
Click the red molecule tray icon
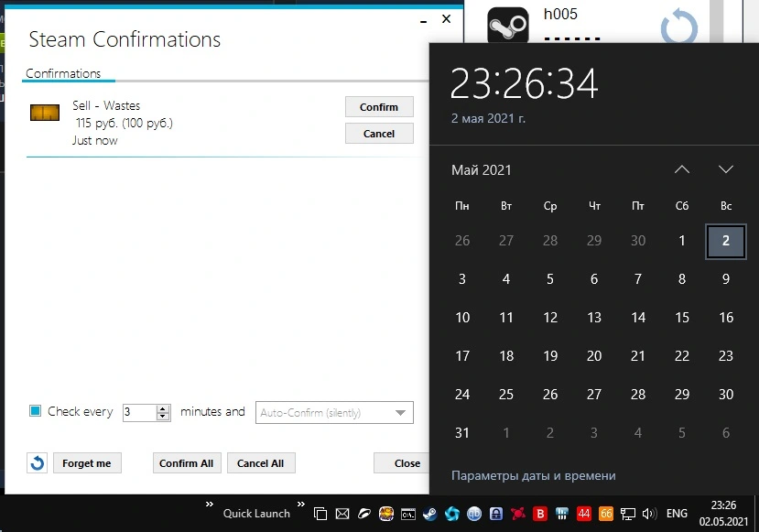point(518,513)
